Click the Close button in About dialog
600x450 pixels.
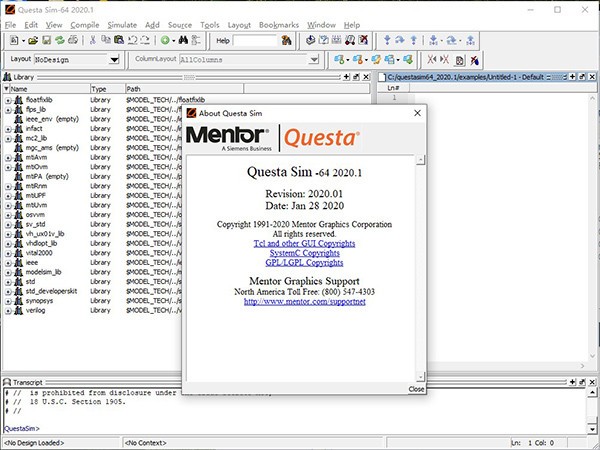416,389
